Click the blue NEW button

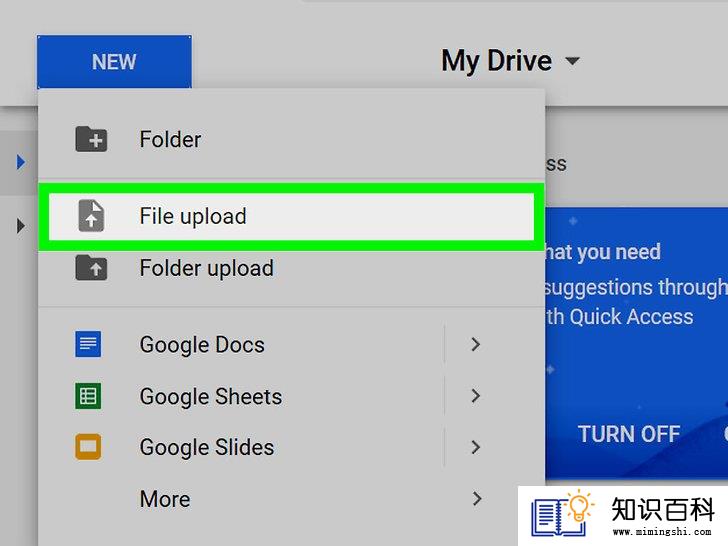(114, 62)
